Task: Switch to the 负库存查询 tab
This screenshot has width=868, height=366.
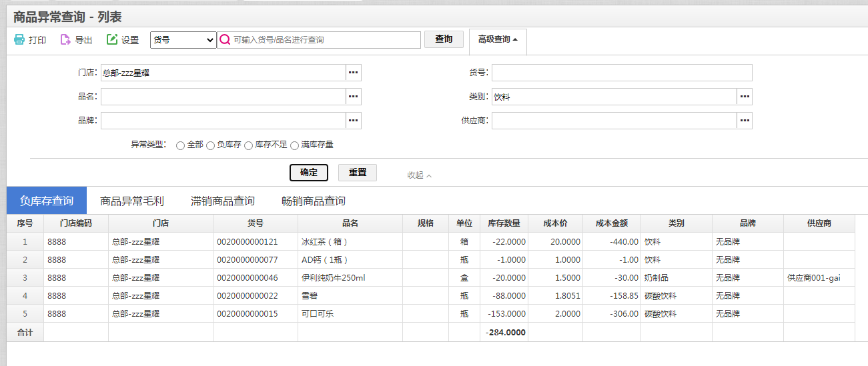Action: [x=47, y=201]
